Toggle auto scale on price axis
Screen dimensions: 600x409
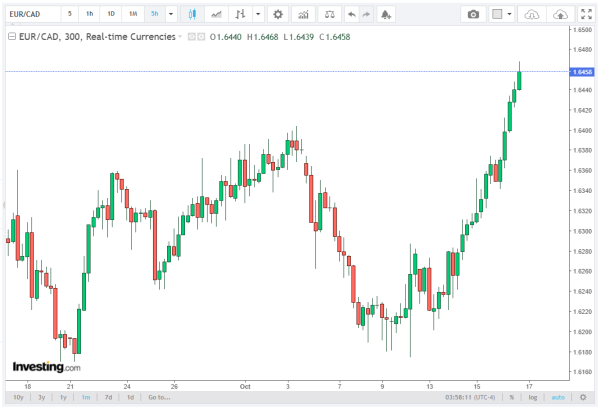coord(559,397)
